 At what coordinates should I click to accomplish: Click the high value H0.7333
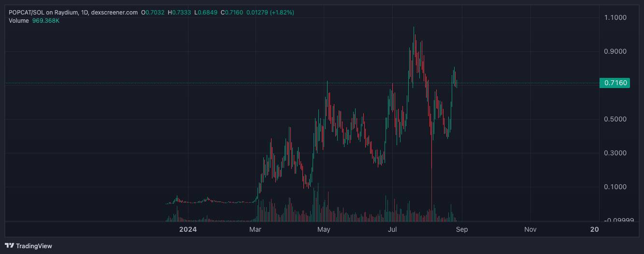tap(179, 13)
